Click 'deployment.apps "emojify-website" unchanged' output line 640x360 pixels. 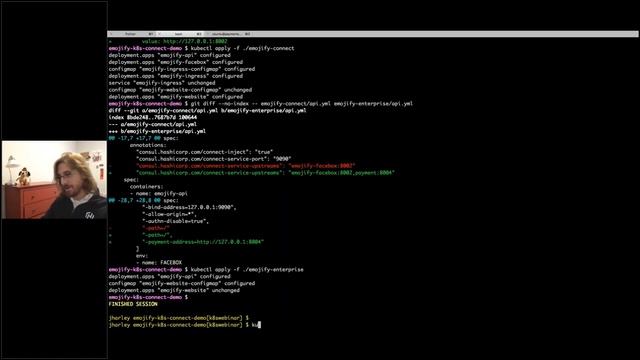coord(174,290)
